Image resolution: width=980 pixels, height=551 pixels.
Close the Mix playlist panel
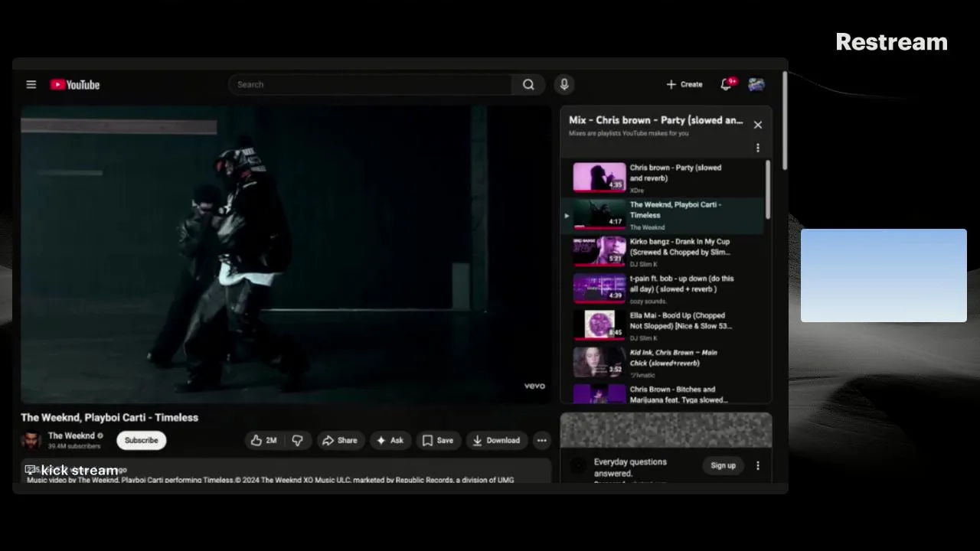click(x=758, y=125)
